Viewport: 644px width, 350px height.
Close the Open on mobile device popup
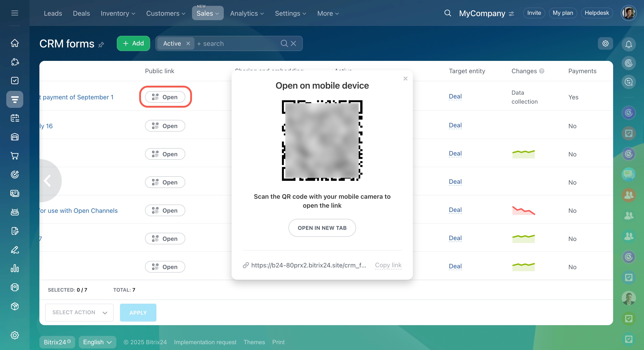coord(405,79)
